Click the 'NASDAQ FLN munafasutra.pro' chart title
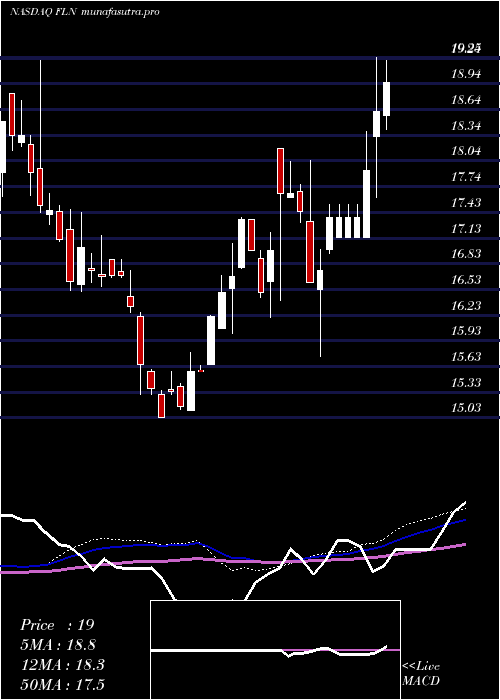The width and height of the screenshot is (500, 700). click(85, 12)
